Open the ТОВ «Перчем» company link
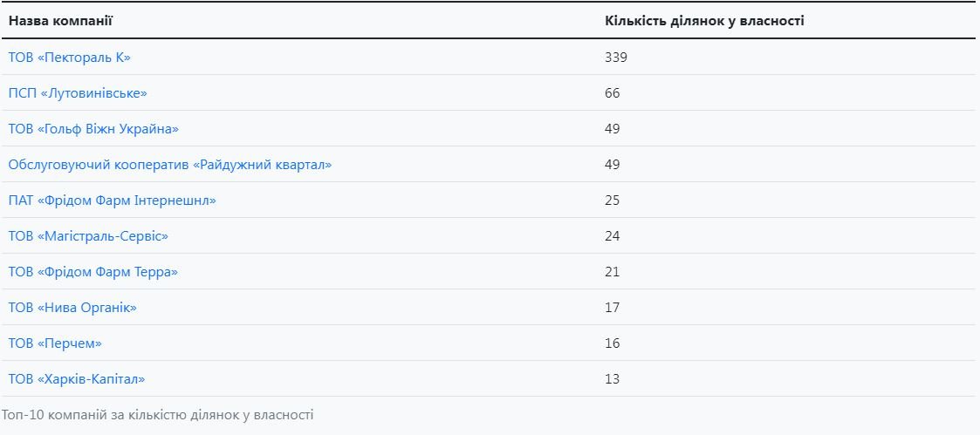Screen dimensions: 980x435 pos(55,343)
